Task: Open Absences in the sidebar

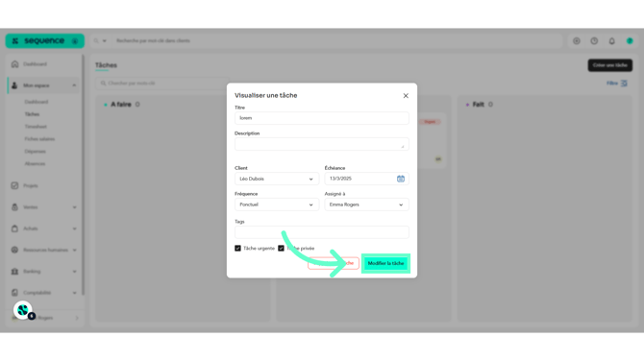Action: coord(35,163)
